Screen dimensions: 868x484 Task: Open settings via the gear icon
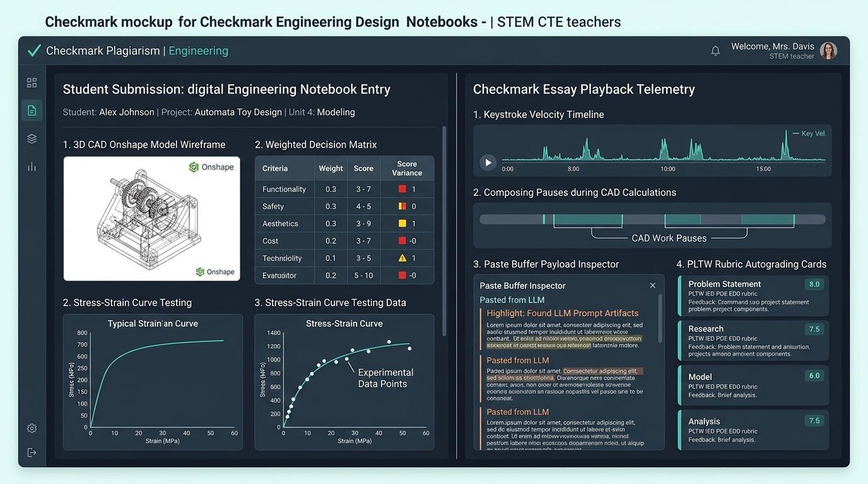tap(32, 429)
